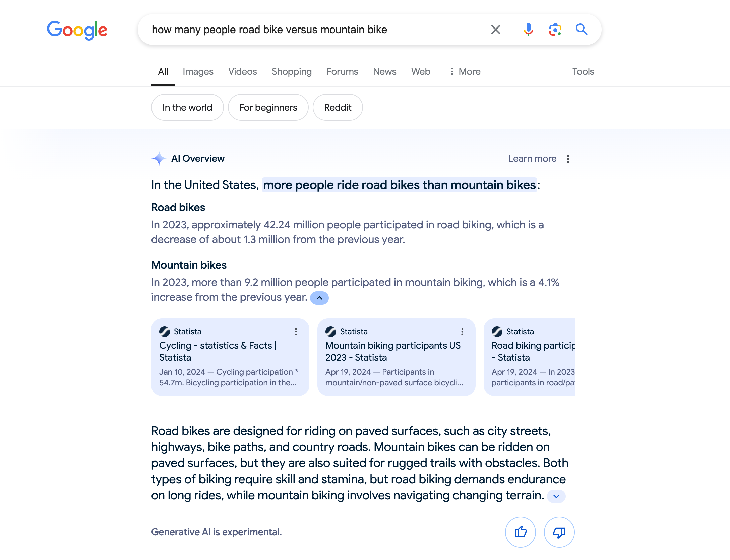Open options for Cycling statistics Statista card
This screenshot has height=560, width=730.
(x=296, y=332)
